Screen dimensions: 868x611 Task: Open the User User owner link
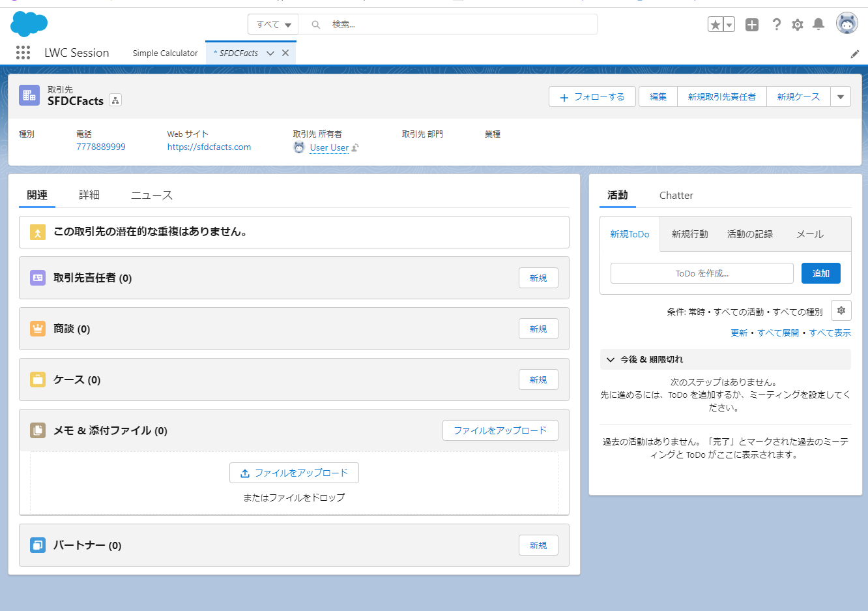pos(329,148)
